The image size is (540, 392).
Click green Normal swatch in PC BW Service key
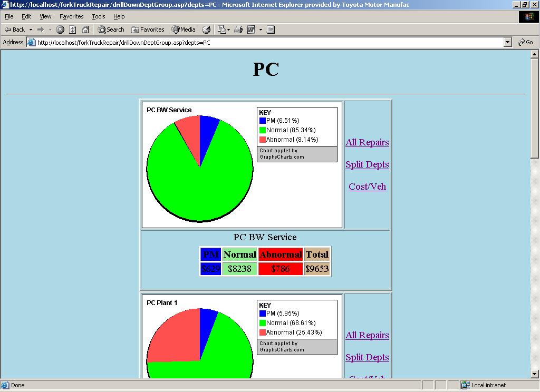pyautogui.click(x=263, y=130)
